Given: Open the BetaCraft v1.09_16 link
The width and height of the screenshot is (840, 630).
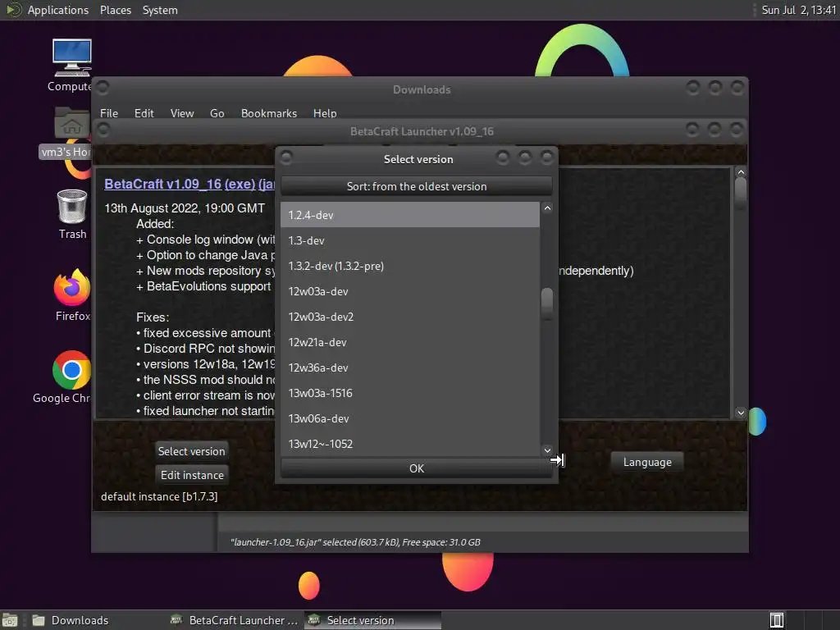Looking at the screenshot, I should point(163,185).
